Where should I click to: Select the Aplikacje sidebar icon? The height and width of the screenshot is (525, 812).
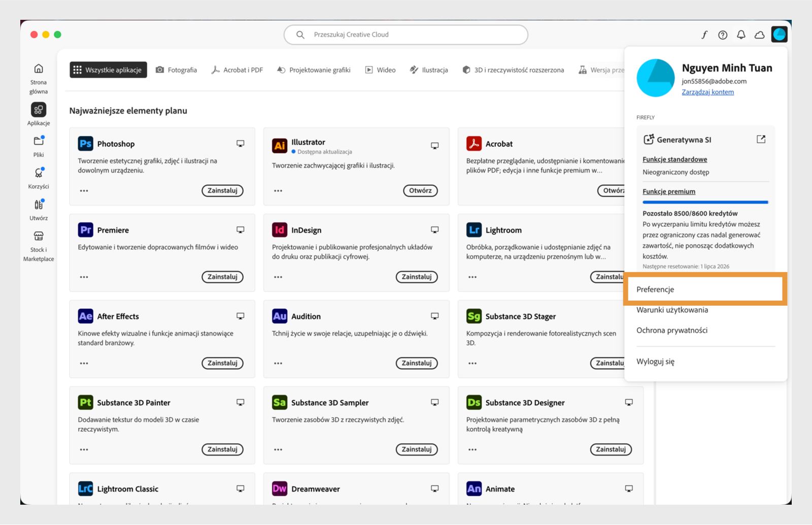pyautogui.click(x=39, y=110)
